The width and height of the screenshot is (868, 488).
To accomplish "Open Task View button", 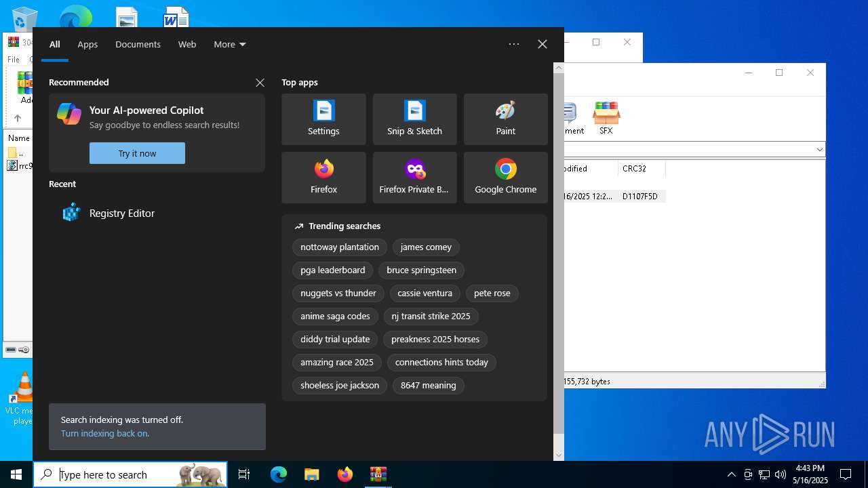I will tap(244, 474).
